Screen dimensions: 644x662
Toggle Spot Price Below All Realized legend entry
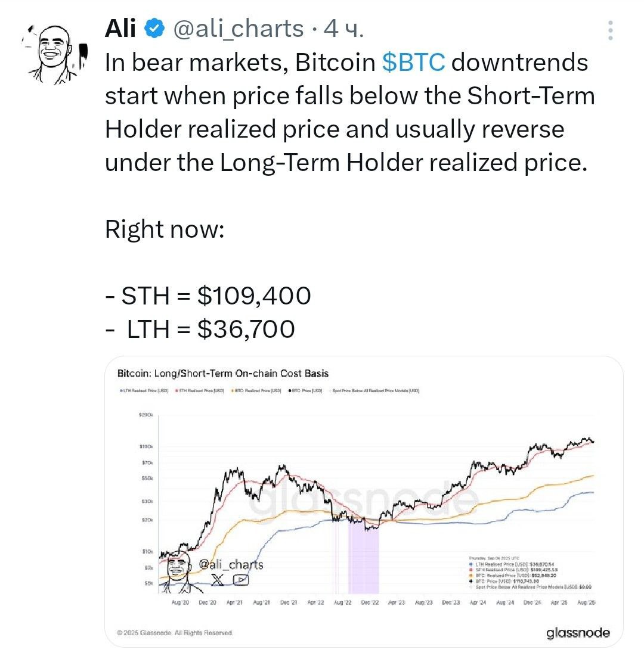(x=374, y=390)
